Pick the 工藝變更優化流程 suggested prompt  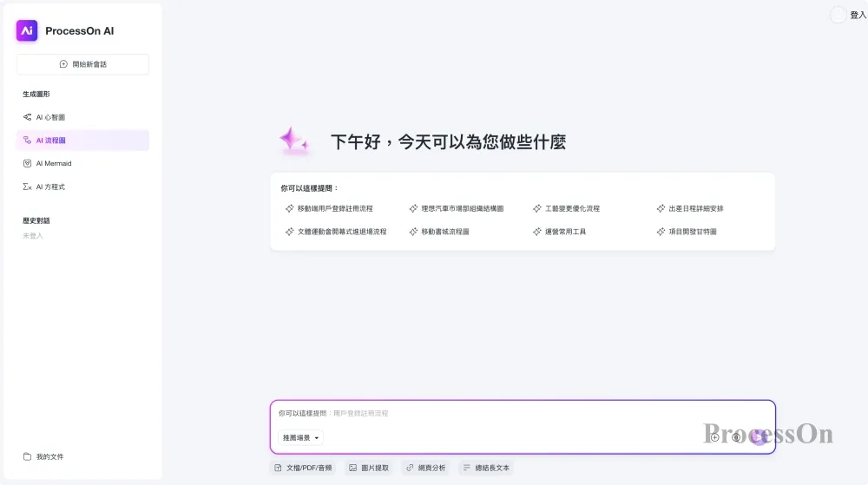(566, 208)
